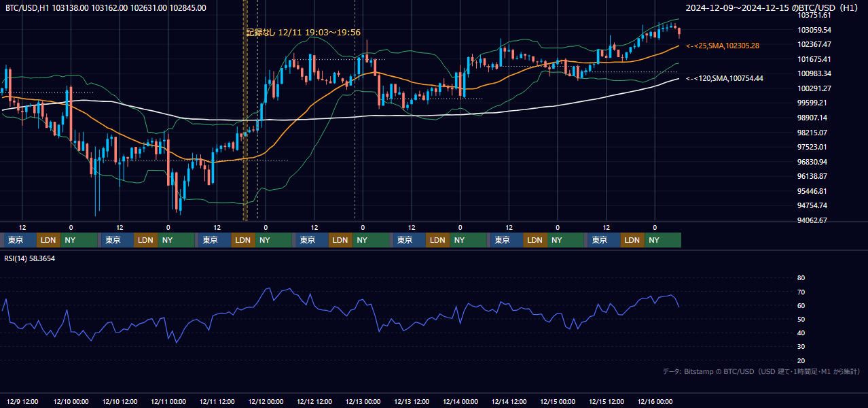Viewport: 868px width, 408px height.
Task: Select the 25 SMA label 102305.28
Action: pyautogui.click(x=723, y=46)
